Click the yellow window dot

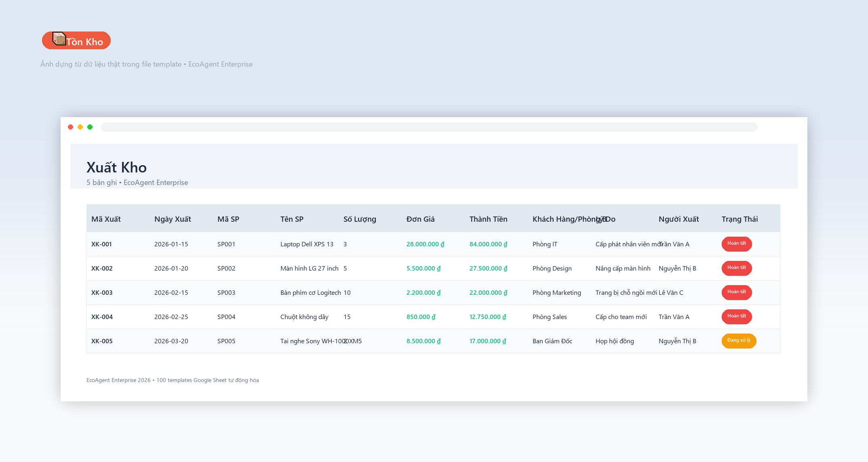[80, 127]
